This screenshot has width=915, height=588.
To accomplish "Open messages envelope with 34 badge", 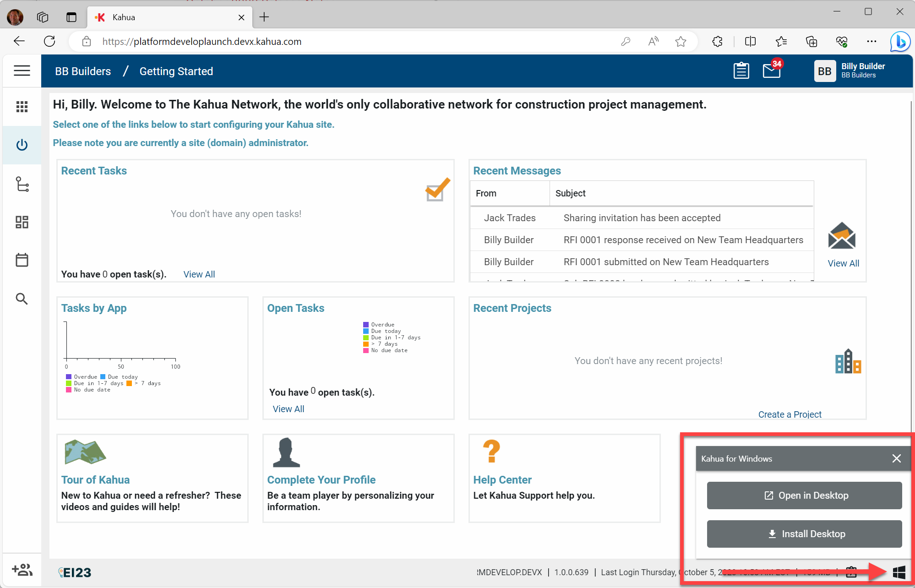I will click(x=772, y=71).
